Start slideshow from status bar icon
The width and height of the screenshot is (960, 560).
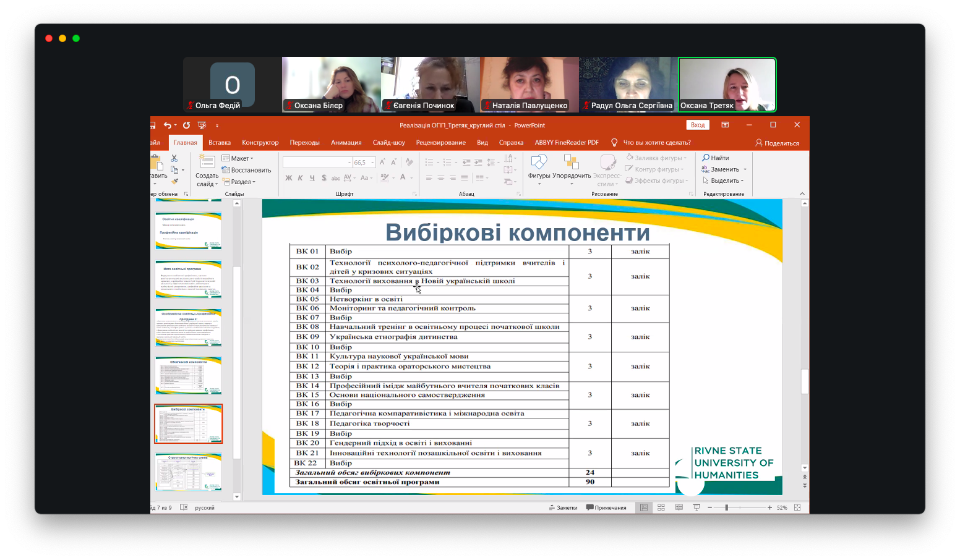coord(696,507)
